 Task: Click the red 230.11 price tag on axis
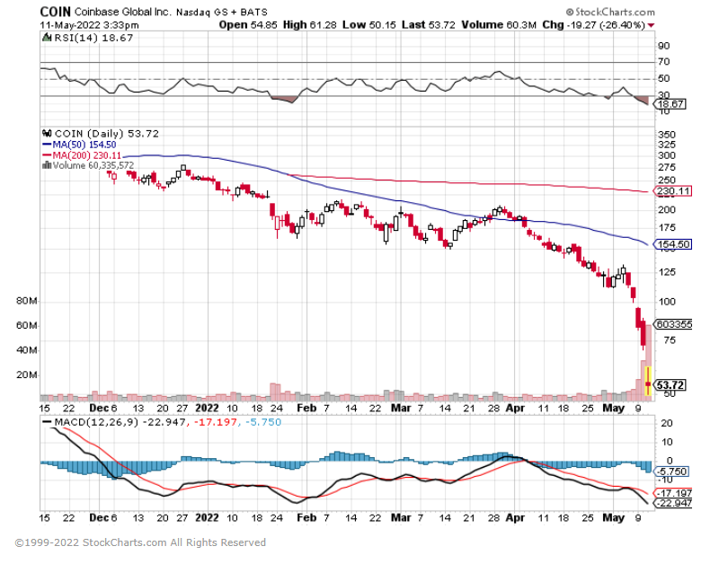pyautogui.click(x=674, y=191)
